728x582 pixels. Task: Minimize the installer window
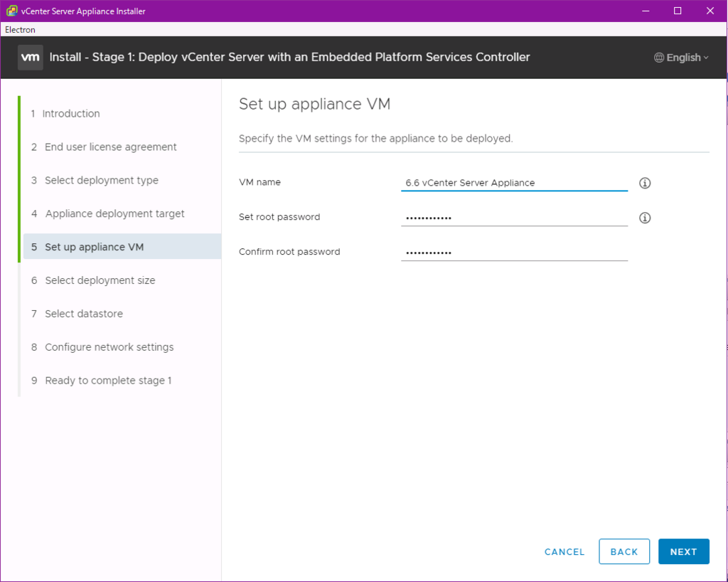coord(646,11)
